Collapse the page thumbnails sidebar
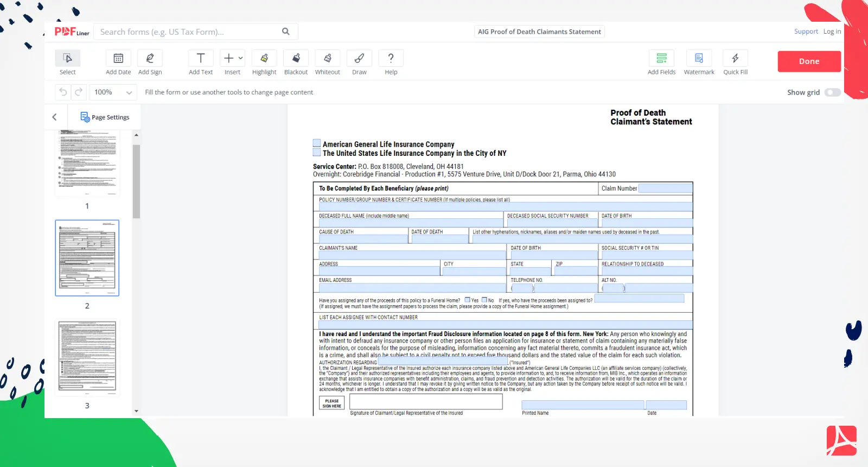Screen dimensions: 868x467 point(54,117)
